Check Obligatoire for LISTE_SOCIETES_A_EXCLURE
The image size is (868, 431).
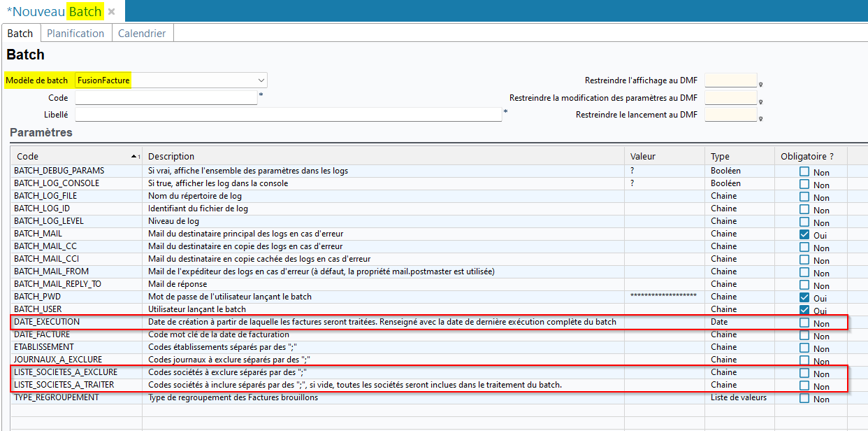804,373
